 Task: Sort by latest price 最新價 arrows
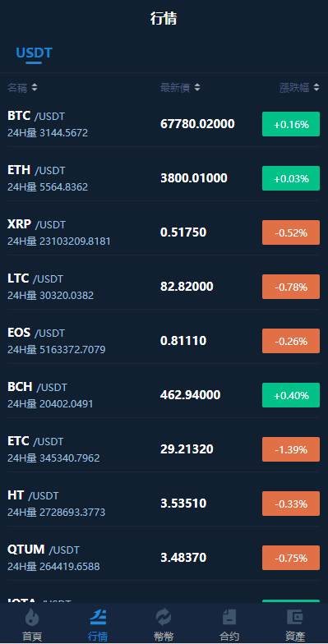(197, 87)
